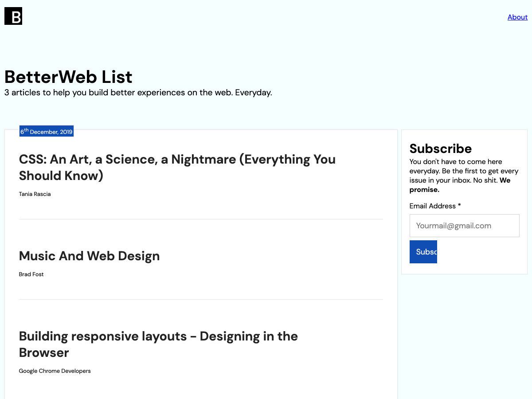
Task: Click the divider line below Tania Rascia
Action: (200, 219)
